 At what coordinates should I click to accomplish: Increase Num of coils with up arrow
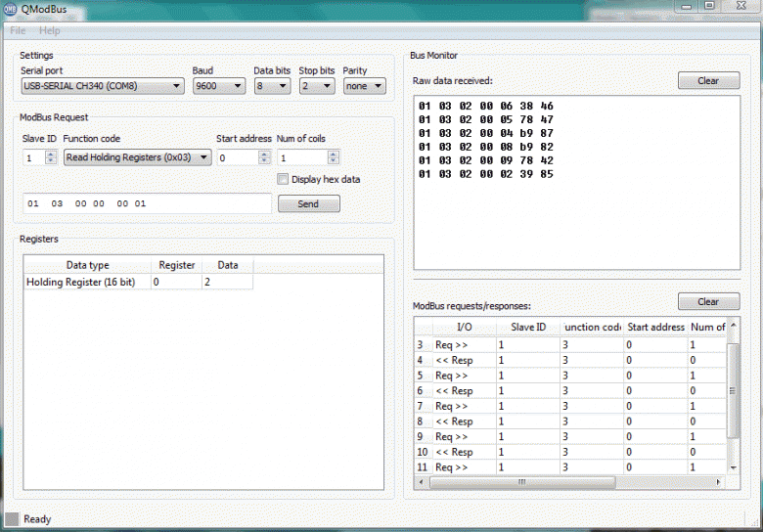tap(333, 154)
